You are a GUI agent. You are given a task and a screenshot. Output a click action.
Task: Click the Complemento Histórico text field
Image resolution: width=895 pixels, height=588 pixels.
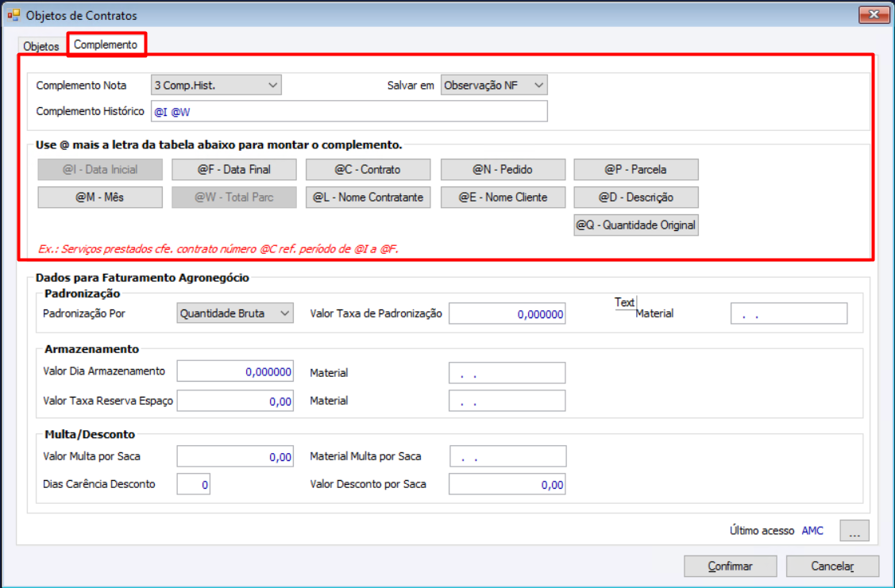coord(349,112)
